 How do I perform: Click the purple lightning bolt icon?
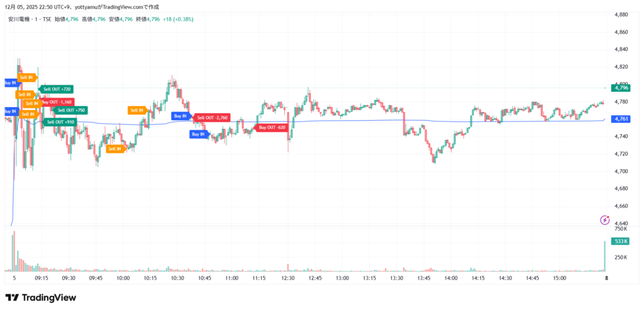pos(604,220)
